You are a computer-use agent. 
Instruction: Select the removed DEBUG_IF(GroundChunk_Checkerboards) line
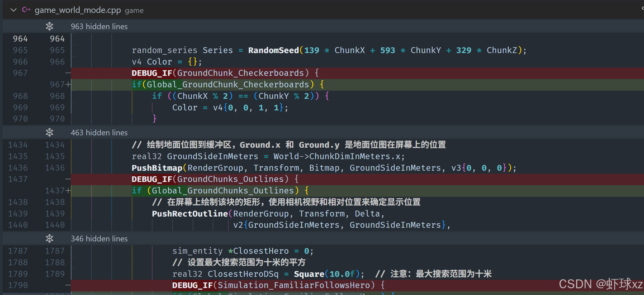(225, 73)
